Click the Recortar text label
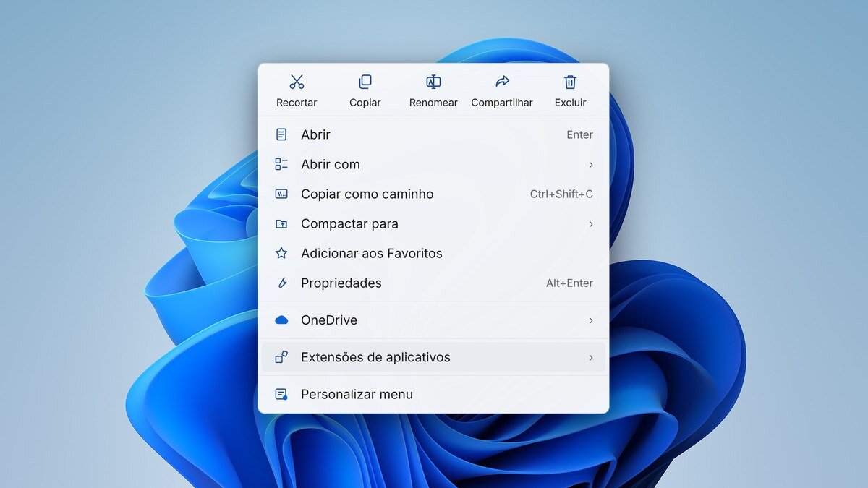Screen dimensions: 868x488 tap(297, 103)
